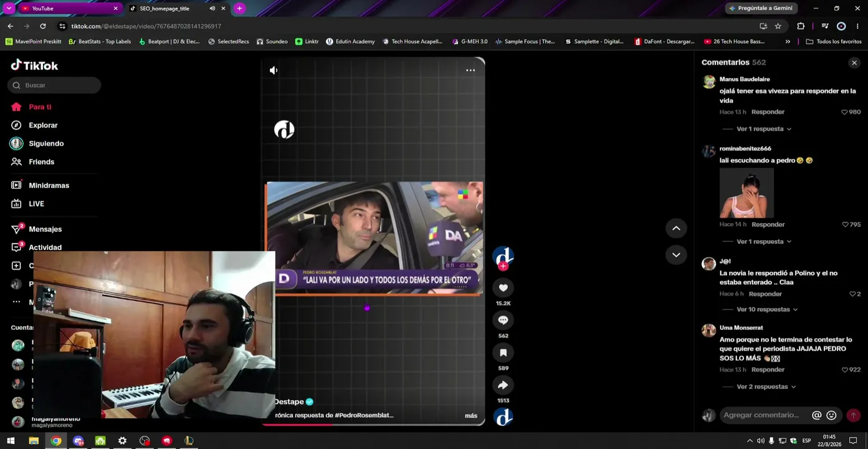This screenshot has height=449, width=868.
Task: Mute the TikTok tab audio icon
Action: click(x=212, y=8)
